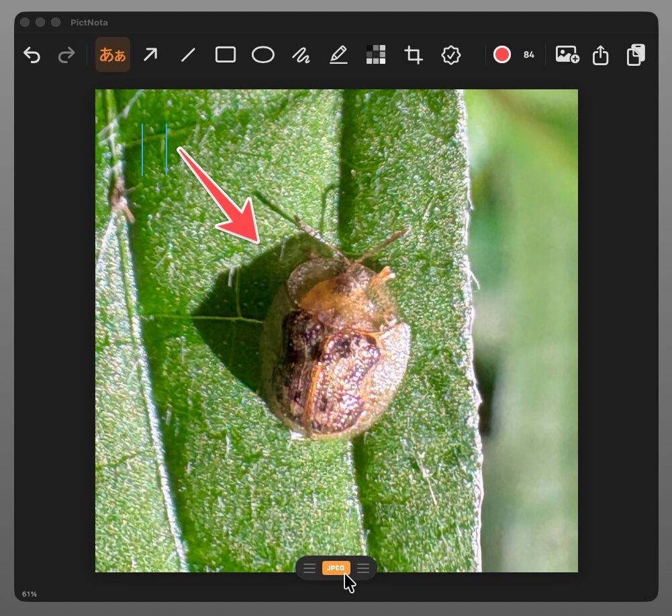This screenshot has width=672, height=616.
Task: Select the arrow drawing tool
Action: point(150,54)
